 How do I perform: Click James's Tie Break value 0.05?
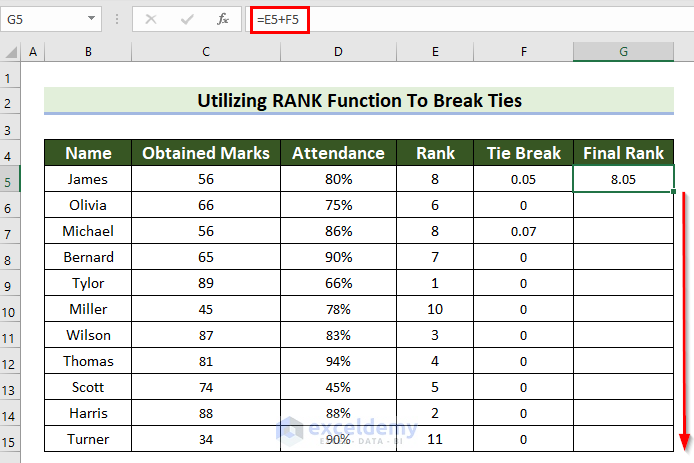click(524, 179)
